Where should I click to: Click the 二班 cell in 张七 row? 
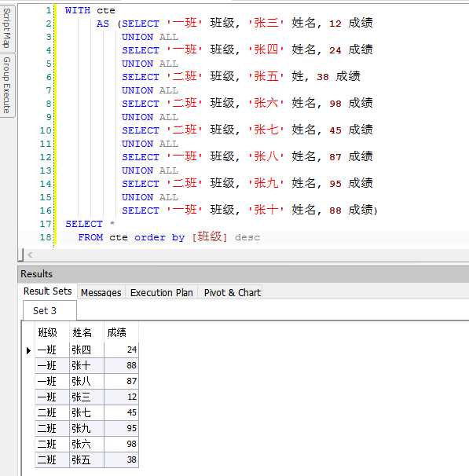coord(52,413)
